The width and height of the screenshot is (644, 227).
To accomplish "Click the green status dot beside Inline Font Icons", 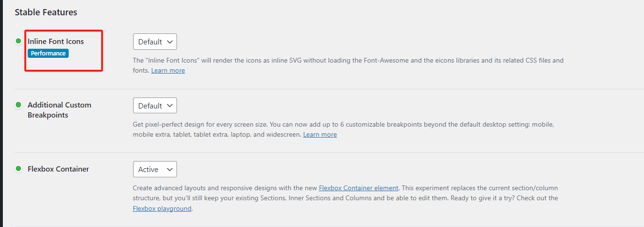I will (x=19, y=41).
